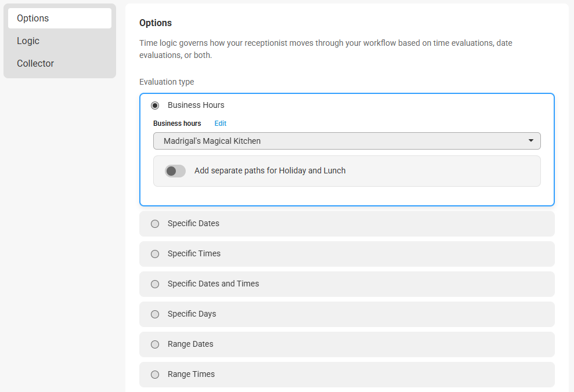Choose the Range Times radio option

click(x=155, y=375)
